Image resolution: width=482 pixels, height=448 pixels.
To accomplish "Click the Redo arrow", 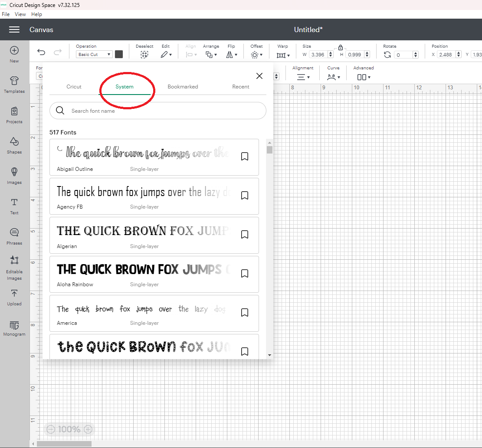I will 58,52.
